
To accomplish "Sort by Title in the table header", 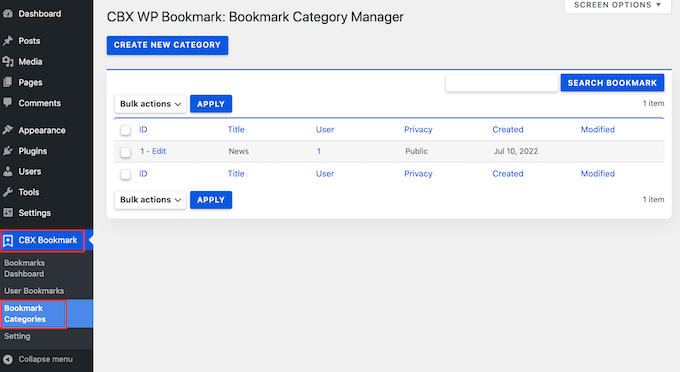I will pos(236,130).
